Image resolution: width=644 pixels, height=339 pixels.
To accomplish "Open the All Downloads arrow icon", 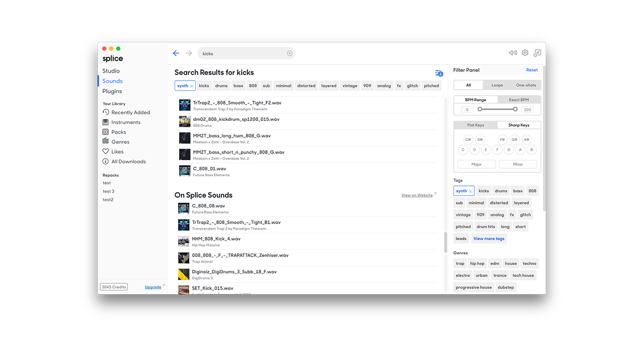I will point(106,161).
